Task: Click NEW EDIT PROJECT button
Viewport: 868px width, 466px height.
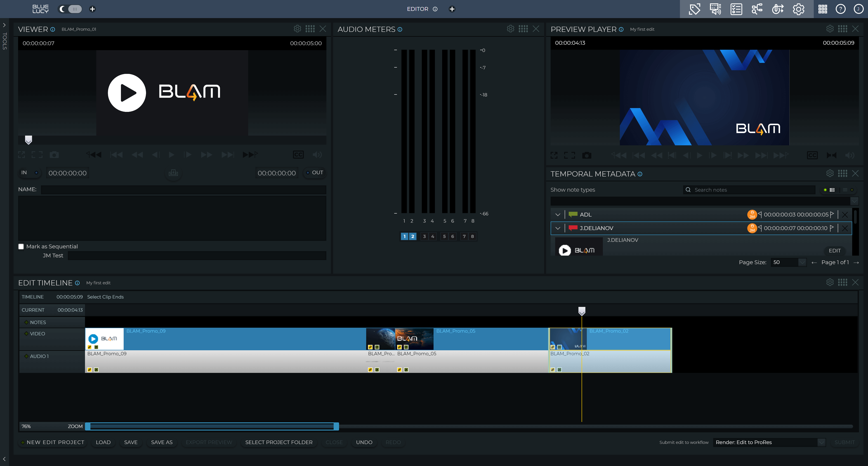Action: coord(53,442)
